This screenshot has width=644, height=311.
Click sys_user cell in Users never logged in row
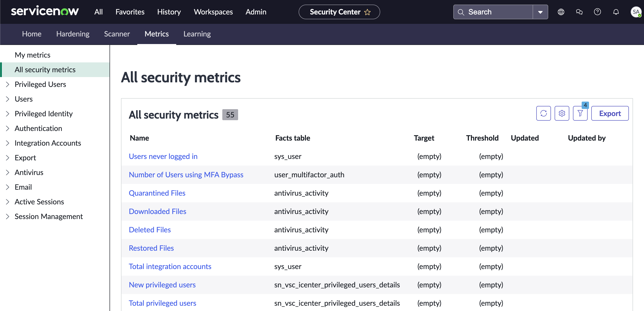pos(288,156)
